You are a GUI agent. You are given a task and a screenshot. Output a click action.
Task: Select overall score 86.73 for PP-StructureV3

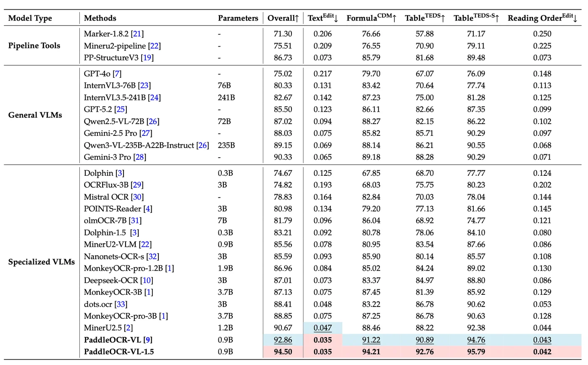pyautogui.click(x=283, y=58)
